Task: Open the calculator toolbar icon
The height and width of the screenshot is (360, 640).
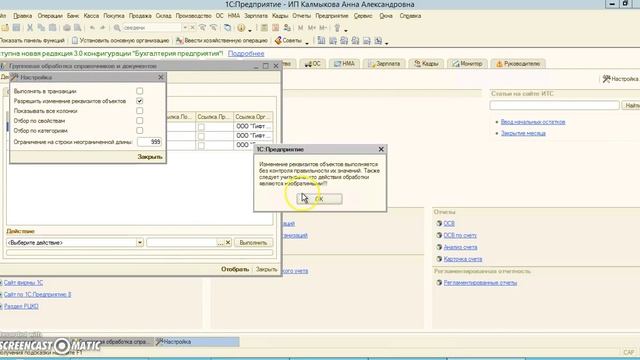Action: pos(264,28)
